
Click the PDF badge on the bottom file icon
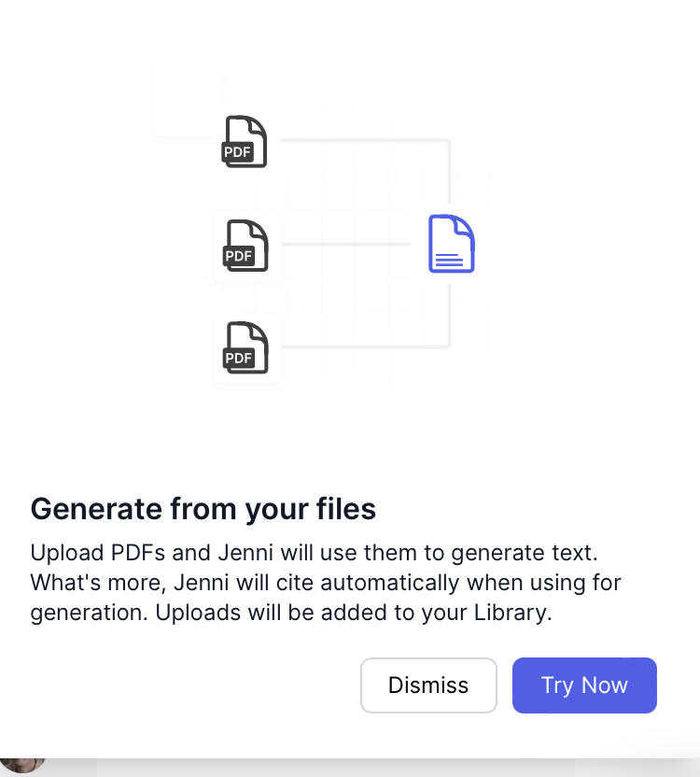point(238,358)
